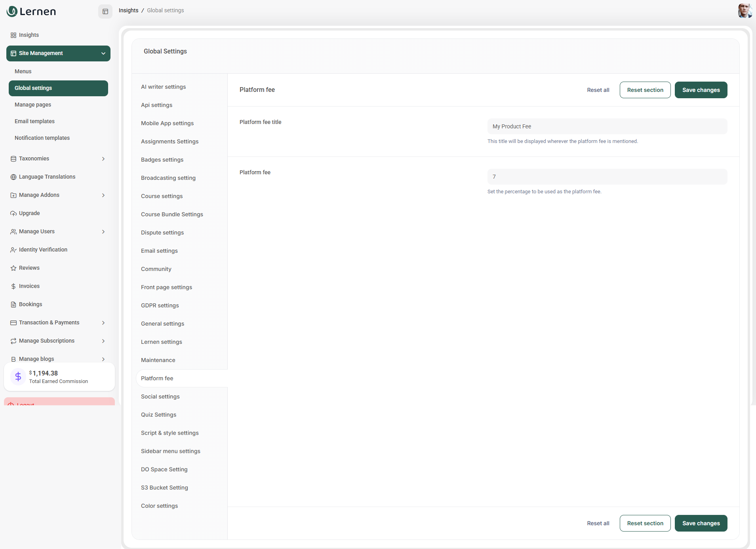This screenshot has height=549, width=756.
Task: Click the Bookings icon
Action: 13,305
